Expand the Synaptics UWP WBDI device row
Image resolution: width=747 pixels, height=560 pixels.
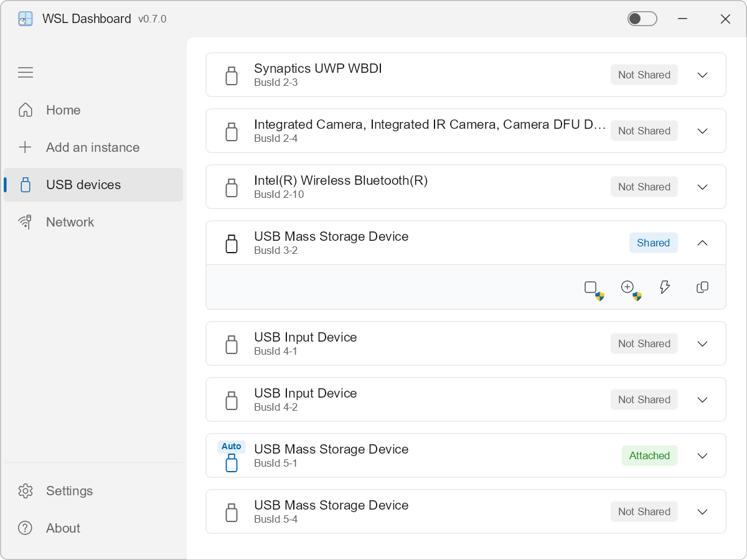coord(702,75)
